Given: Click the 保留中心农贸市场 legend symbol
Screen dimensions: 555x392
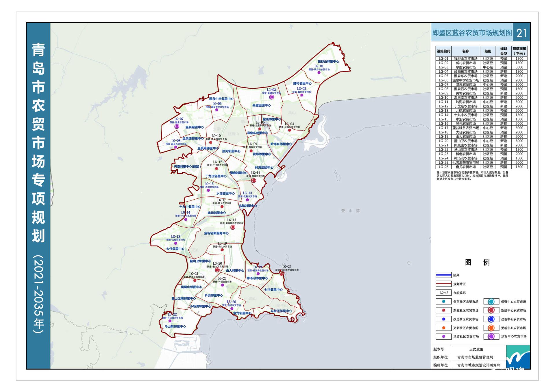Looking at the screenshot, I should pos(491,302).
